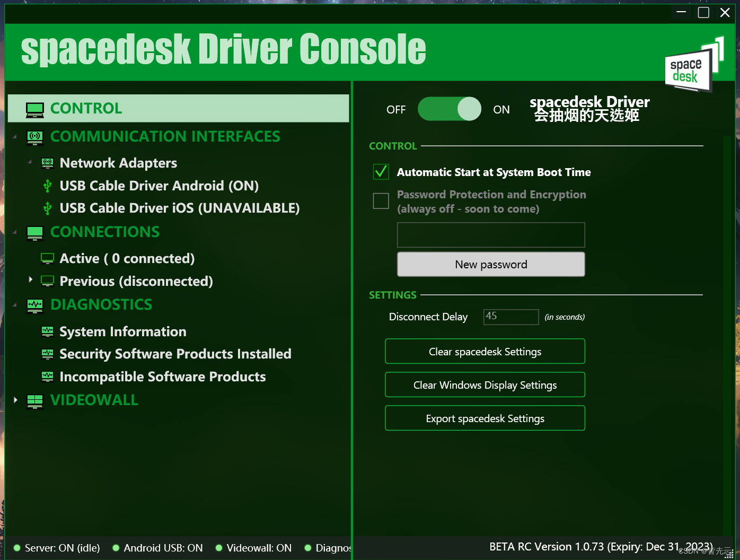The width and height of the screenshot is (740, 560).
Task: Click the Export spacedesk Settings button
Action: click(484, 418)
